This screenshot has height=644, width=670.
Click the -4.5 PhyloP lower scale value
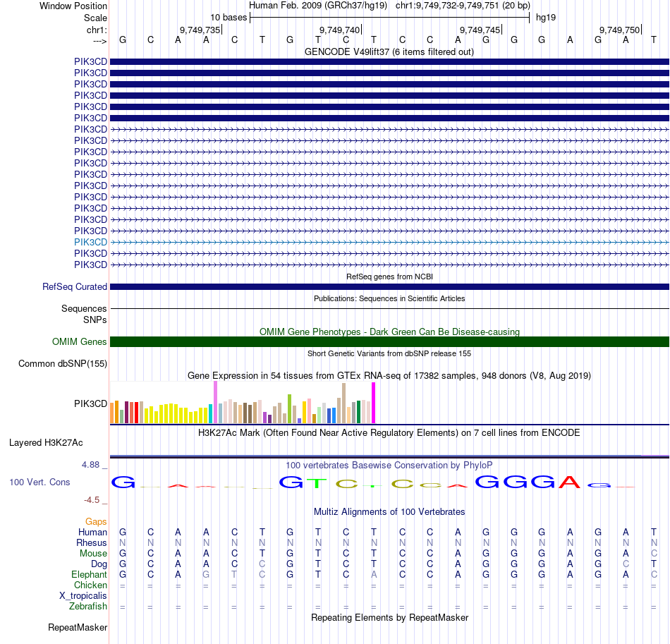(92, 500)
